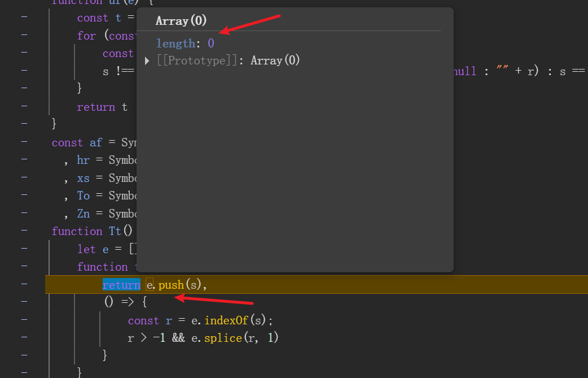Expand the [[Prototype]] disclosure triangle
588x378 pixels.
pyautogui.click(x=148, y=60)
